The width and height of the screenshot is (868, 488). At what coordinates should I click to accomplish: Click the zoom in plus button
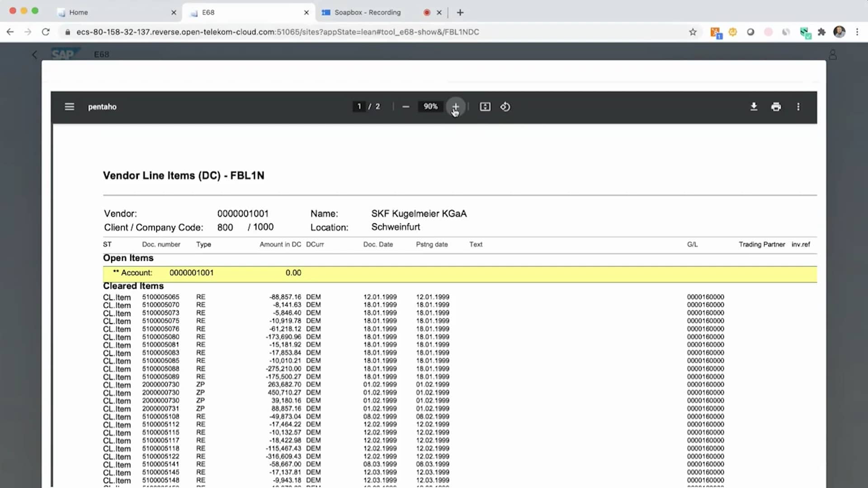click(455, 107)
